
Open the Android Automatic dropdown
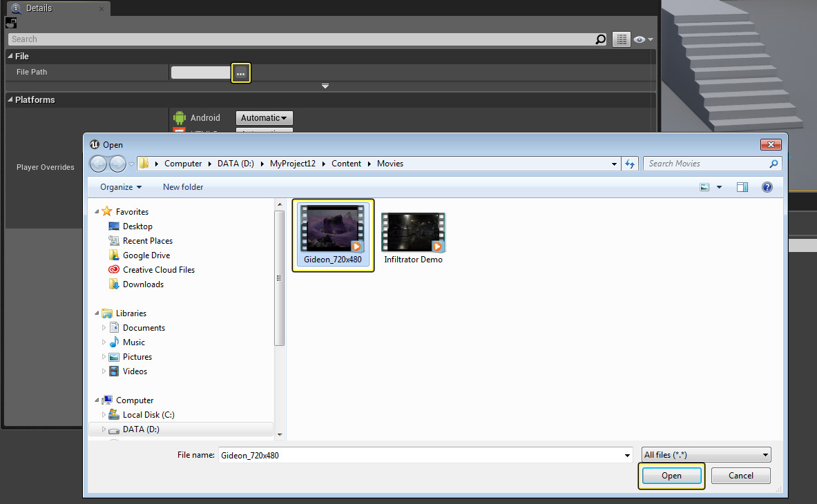click(264, 118)
